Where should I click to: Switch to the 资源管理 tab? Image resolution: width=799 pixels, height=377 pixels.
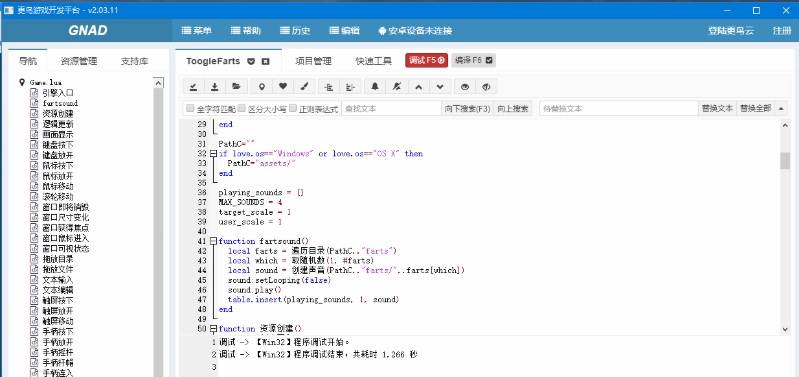click(x=79, y=61)
